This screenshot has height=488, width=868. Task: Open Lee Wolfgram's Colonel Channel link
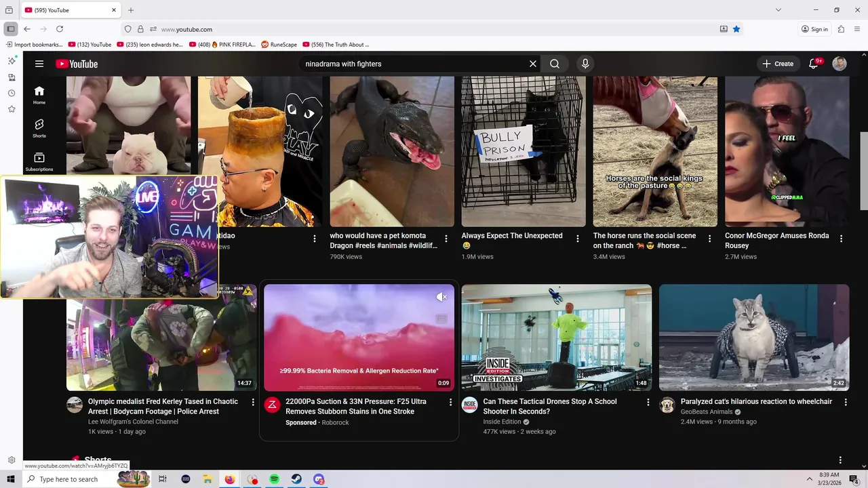pos(133,422)
